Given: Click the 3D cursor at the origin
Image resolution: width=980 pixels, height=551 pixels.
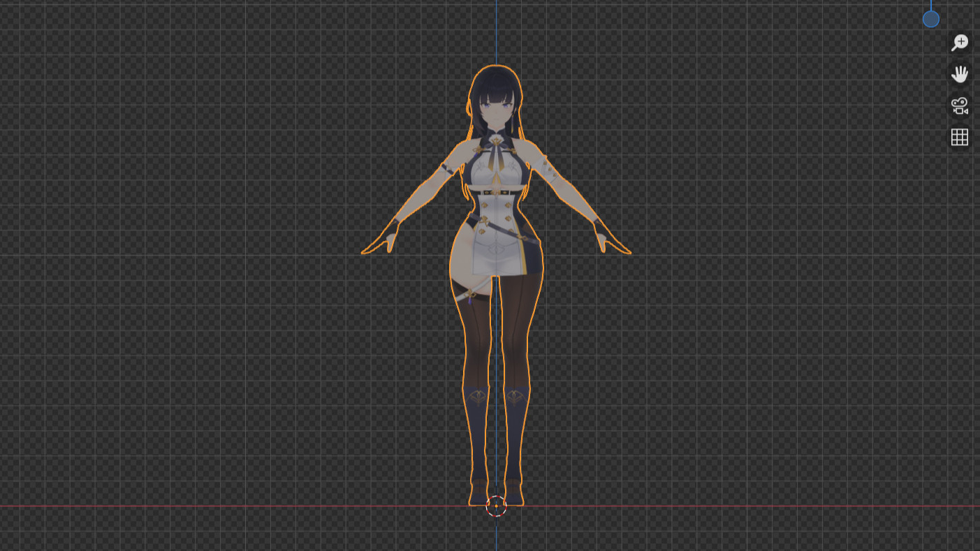Looking at the screenshot, I should coord(496,506).
